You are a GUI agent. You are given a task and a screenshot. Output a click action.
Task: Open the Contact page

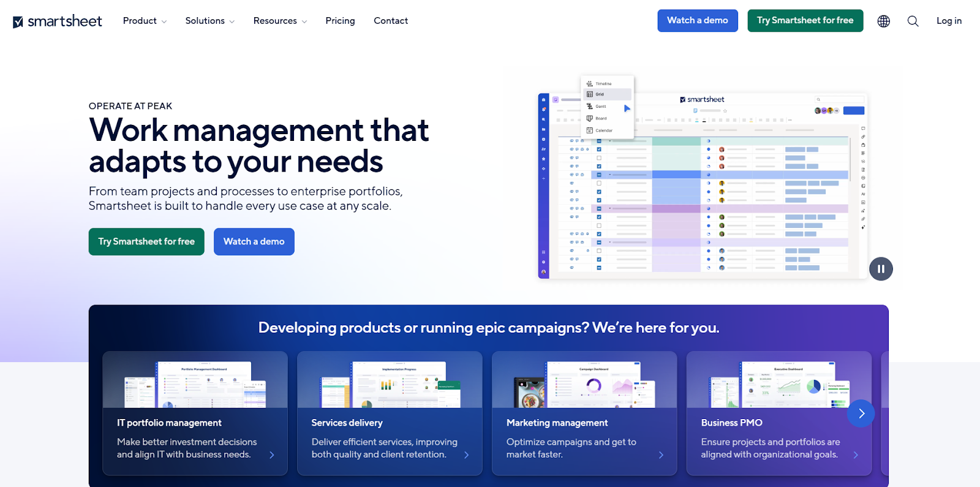coord(391,21)
